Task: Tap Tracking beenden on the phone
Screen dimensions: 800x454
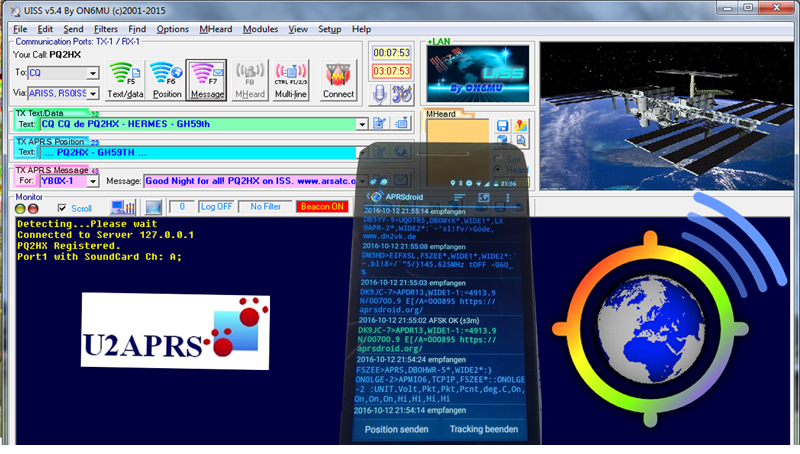Action: coord(484,430)
